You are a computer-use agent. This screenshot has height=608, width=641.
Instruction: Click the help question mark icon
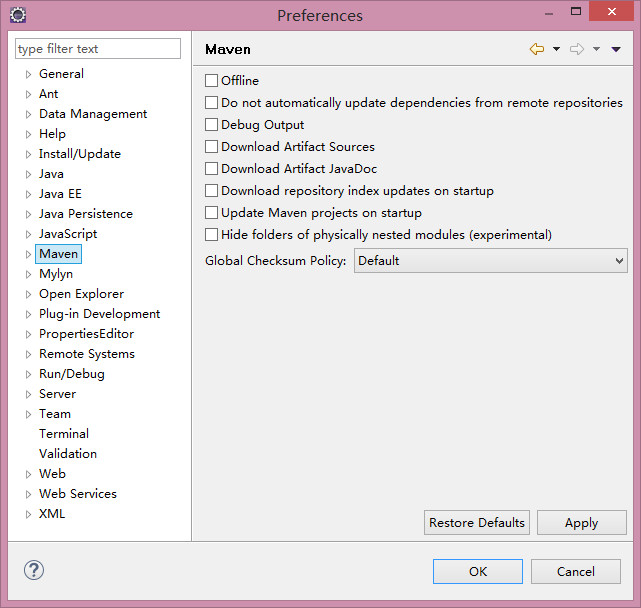34,570
